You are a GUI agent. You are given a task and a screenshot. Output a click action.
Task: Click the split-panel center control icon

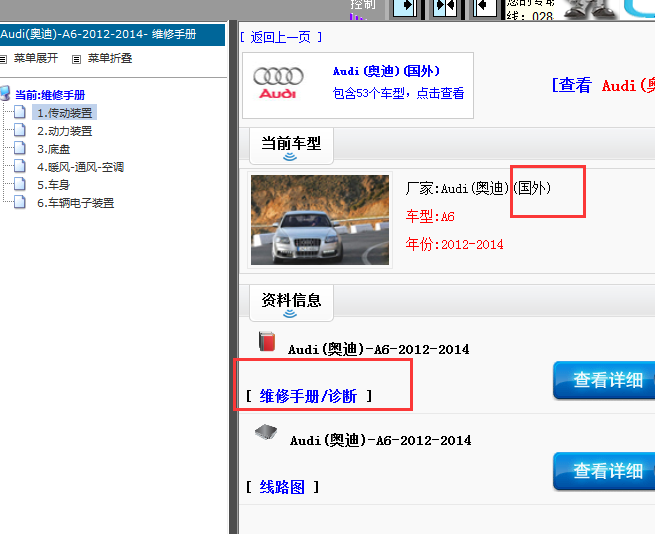click(x=445, y=8)
